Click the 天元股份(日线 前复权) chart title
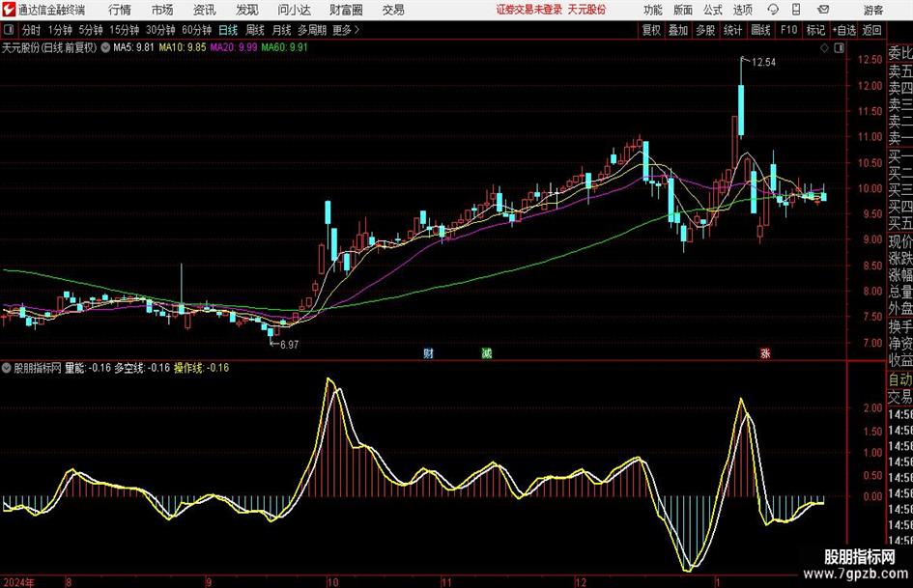 point(49,47)
